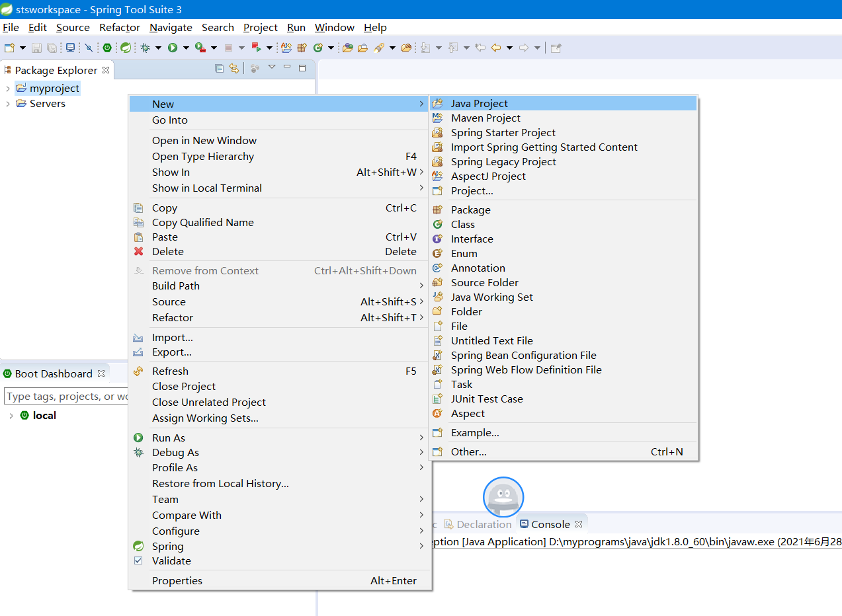Open dropdown arrow next to Debug icon
This screenshot has width=842, height=616.
(x=158, y=48)
